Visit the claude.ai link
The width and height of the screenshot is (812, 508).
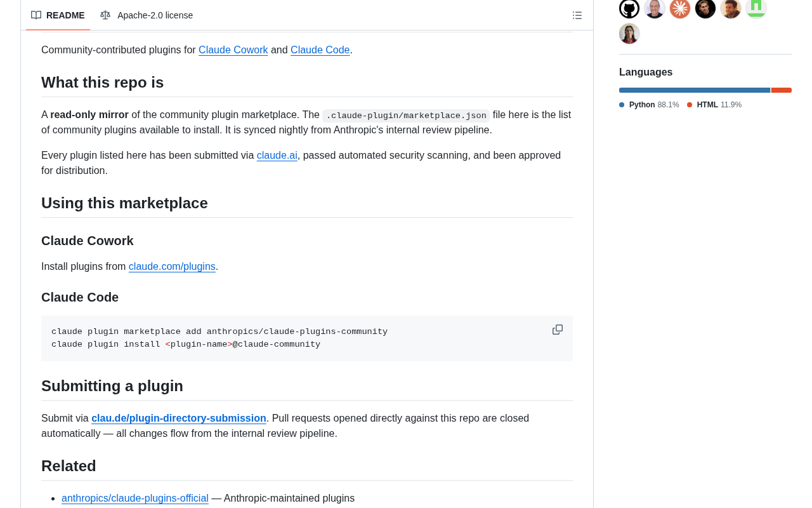click(277, 155)
